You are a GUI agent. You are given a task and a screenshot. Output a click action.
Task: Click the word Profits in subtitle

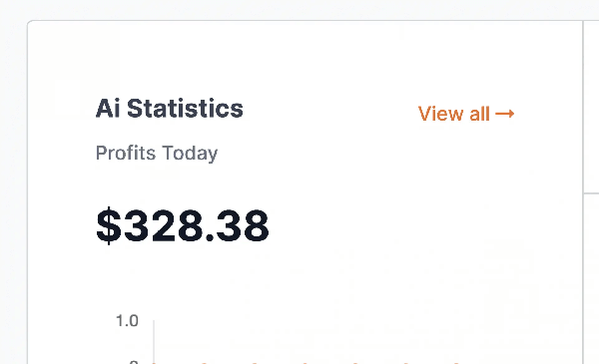pos(126,153)
